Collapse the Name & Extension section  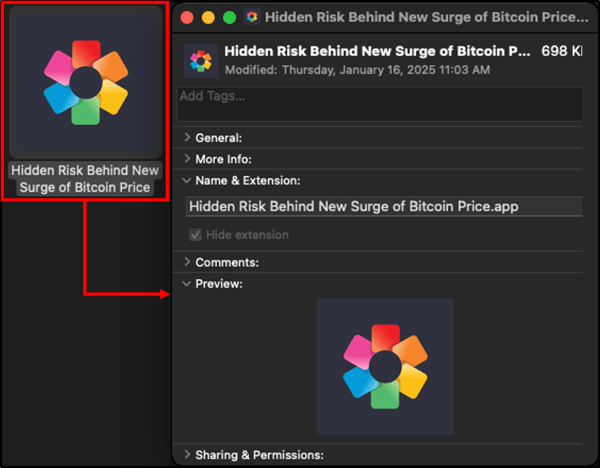tap(188, 181)
